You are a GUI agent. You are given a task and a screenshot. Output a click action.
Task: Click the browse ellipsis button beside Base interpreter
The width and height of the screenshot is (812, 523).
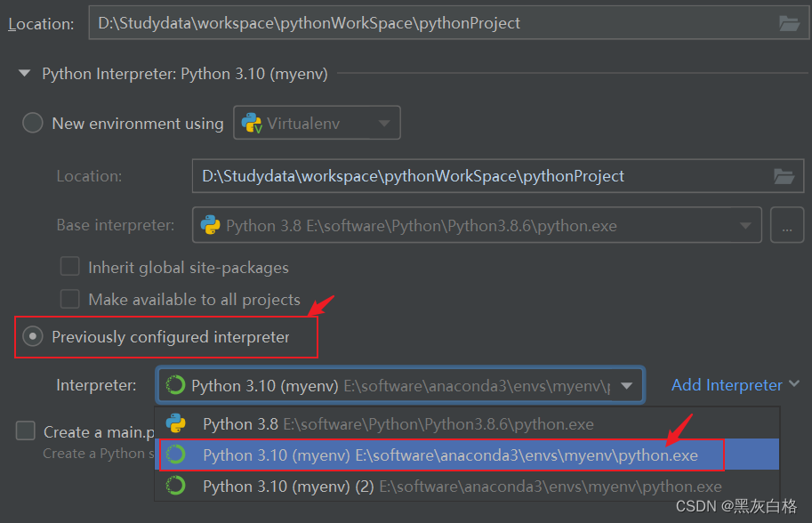[787, 225]
